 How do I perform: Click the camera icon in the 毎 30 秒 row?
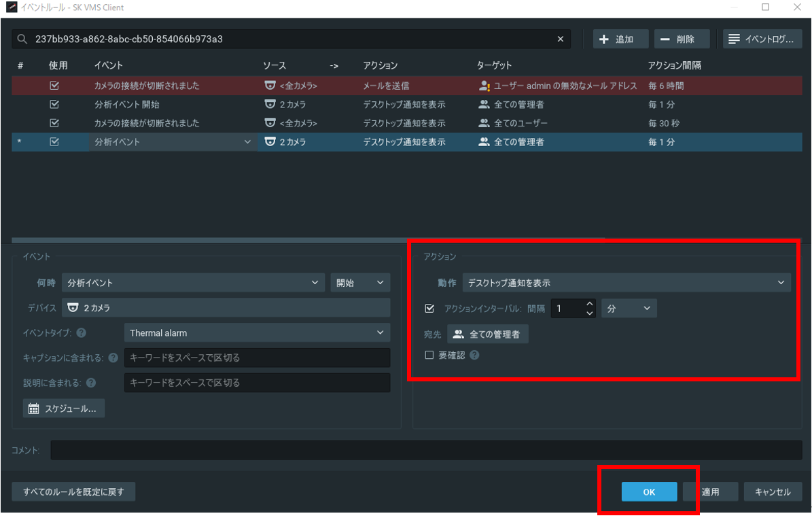(x=270, y=123)
